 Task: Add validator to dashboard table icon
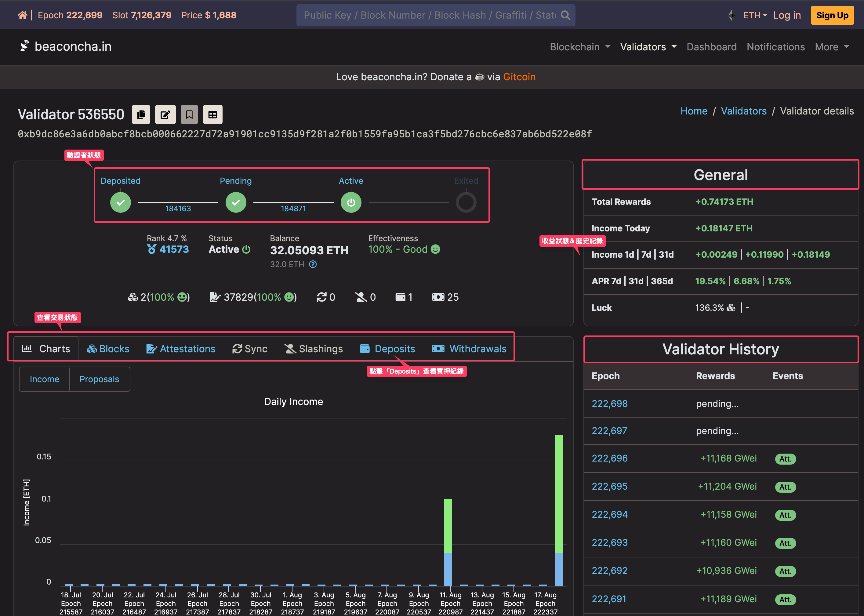pyautogui.click(x=213, y=114)
